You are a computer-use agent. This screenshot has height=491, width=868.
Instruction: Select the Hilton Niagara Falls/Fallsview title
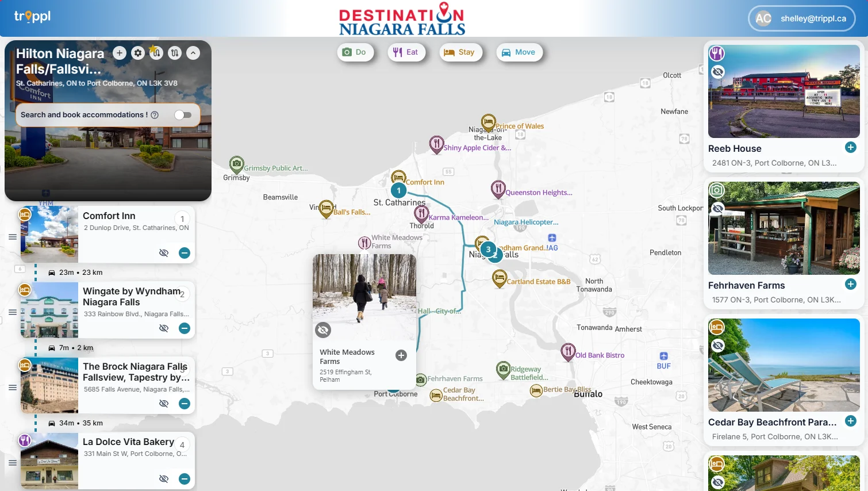tap(60, 60)
